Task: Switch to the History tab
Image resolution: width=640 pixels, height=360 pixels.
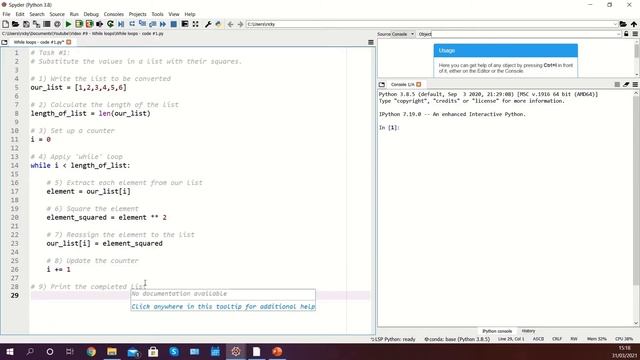Action: click(x=528, y=331)
